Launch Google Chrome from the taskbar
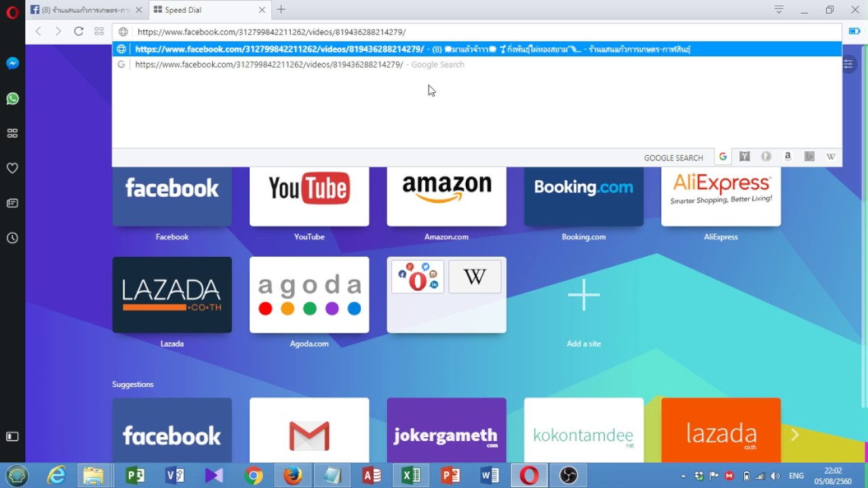The height and width of the screenshot is (488, 868). tap(254, 476)
